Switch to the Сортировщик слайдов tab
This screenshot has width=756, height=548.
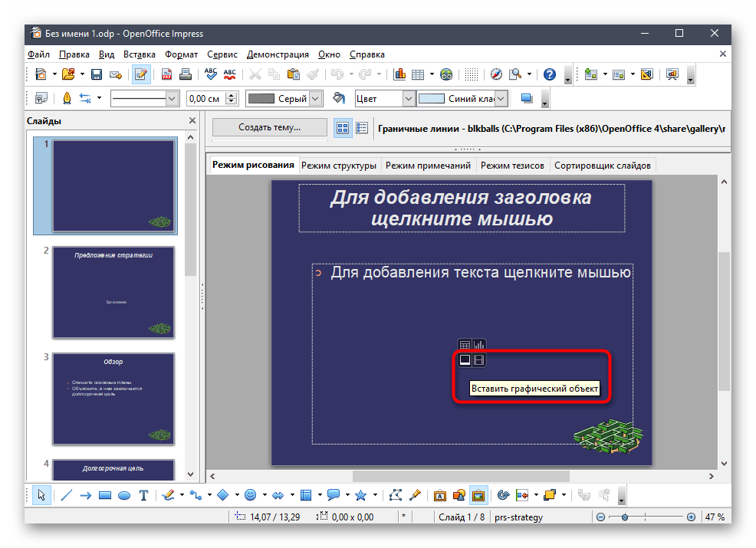[x=602, y=165]
